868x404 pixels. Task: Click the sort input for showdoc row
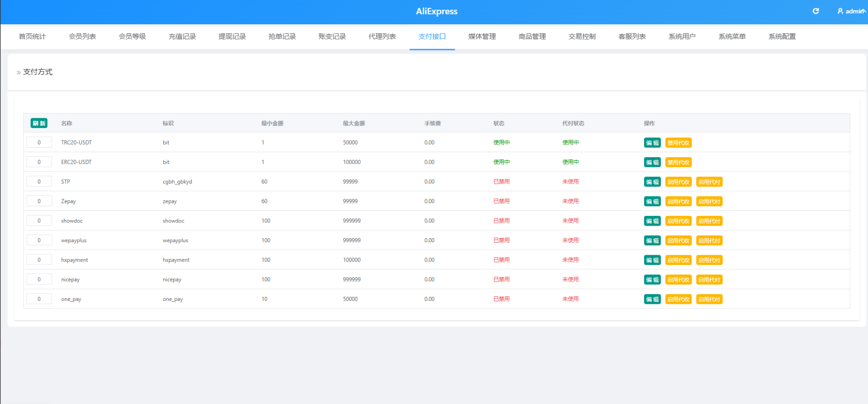point(39,220)
